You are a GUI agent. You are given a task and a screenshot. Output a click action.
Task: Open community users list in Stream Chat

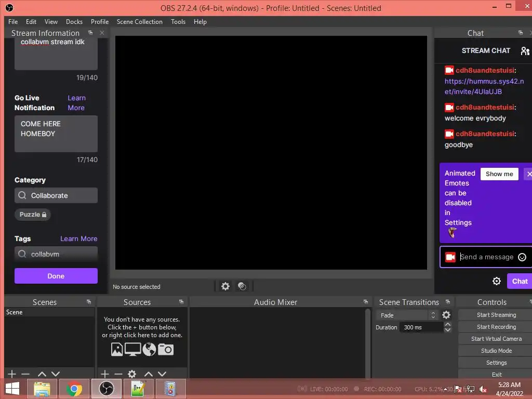[525, 51]
